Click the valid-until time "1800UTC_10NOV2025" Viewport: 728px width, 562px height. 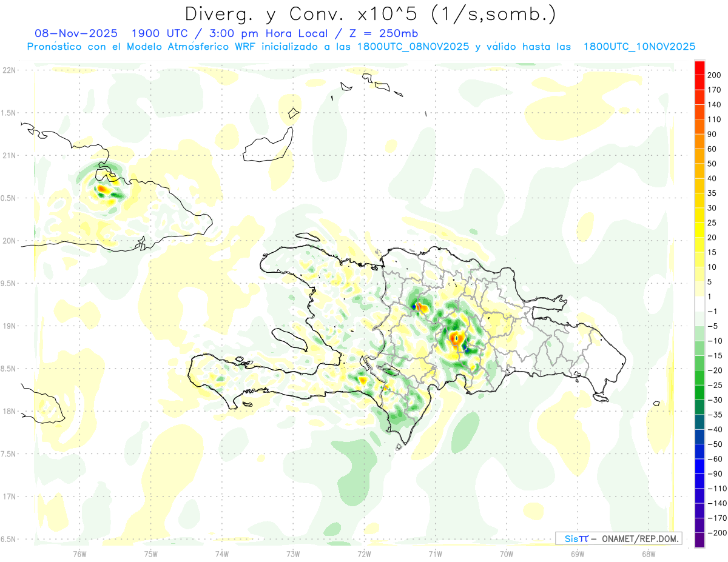tap(639, 47)
